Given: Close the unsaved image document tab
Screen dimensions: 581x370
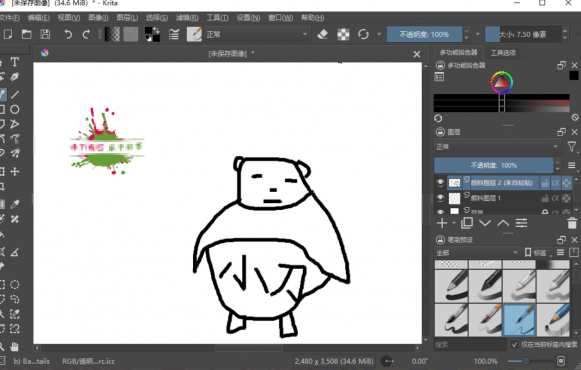Looking at the screenshot, I should tap(417, 54).
